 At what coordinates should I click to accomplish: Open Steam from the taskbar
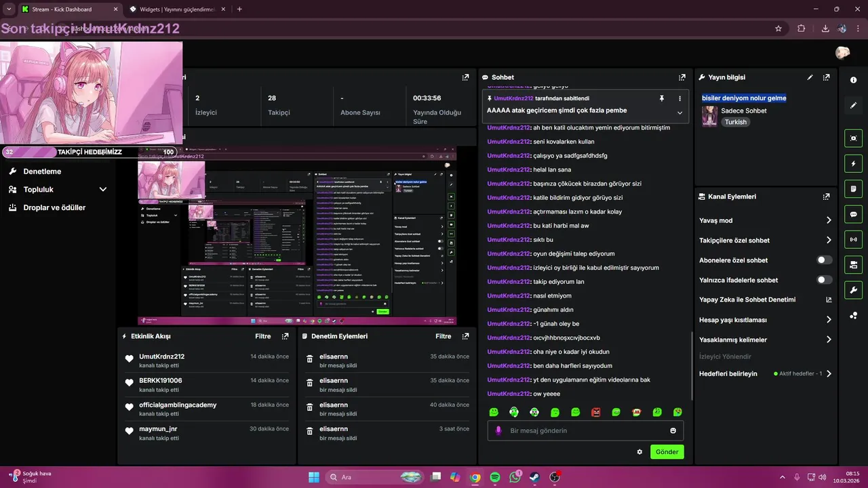coord(534,477)
